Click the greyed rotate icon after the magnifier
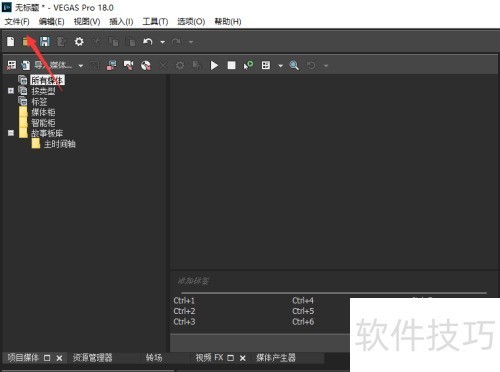This screenshot has height=372, width=500. pyautogui.click(x=311, y=65)
